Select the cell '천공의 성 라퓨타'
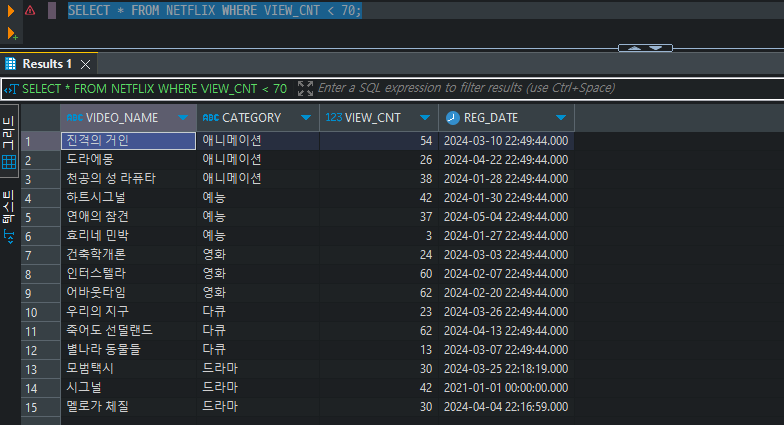The image size is (784, 425). pos(128,179)
